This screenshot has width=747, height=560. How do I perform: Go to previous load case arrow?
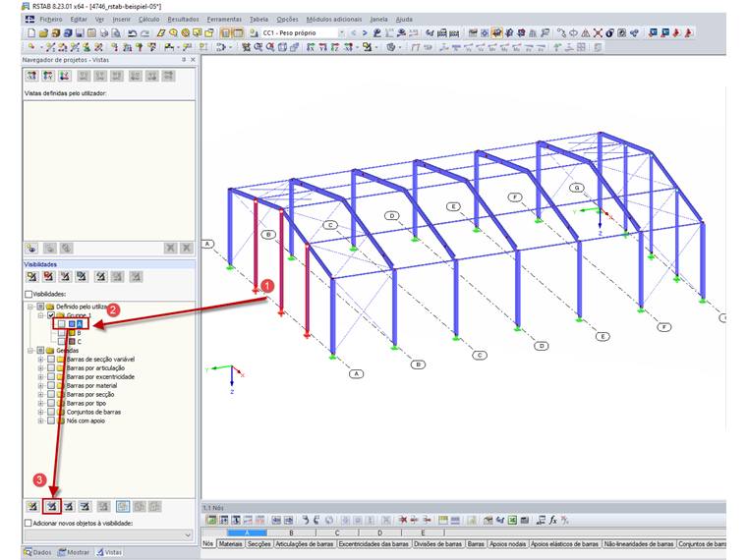tap(353, 32)
